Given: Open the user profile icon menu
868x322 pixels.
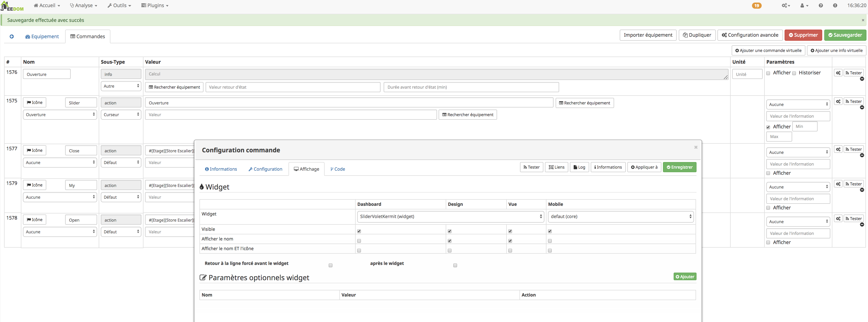Looking at the screenshot, I should tap(804, 5).
